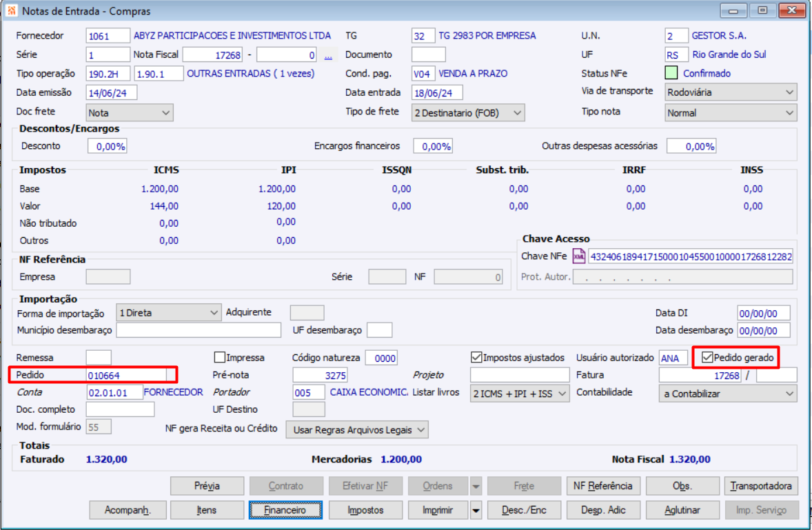This screenshot has width=812, height=530.
Task: Open the Tipo nota dropdown
Action: click(x=731, y=113)
